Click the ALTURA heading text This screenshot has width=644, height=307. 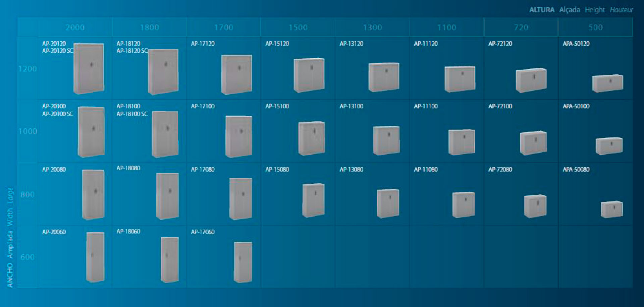[x=541, y=10]
